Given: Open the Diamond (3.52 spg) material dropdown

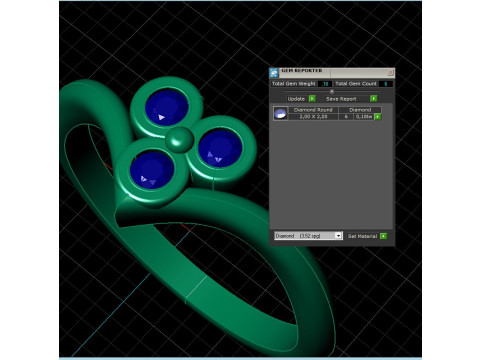Looking at the screenshot, I should coord(309,236).
